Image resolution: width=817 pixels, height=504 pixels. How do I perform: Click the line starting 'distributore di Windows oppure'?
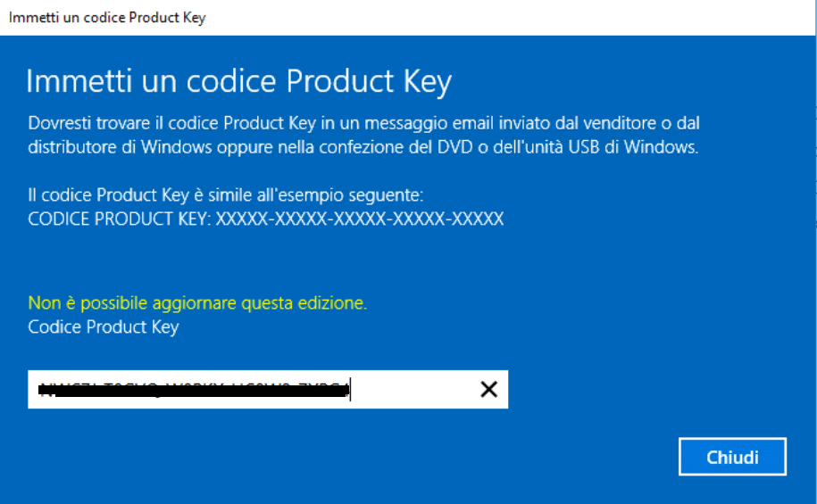[x=363, y=147]
